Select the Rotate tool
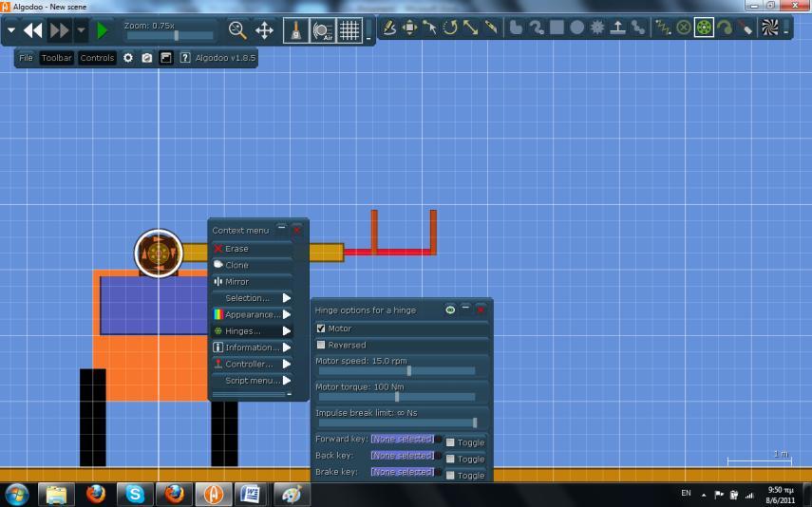Screen dimensions: 812x507 (450, 28)
